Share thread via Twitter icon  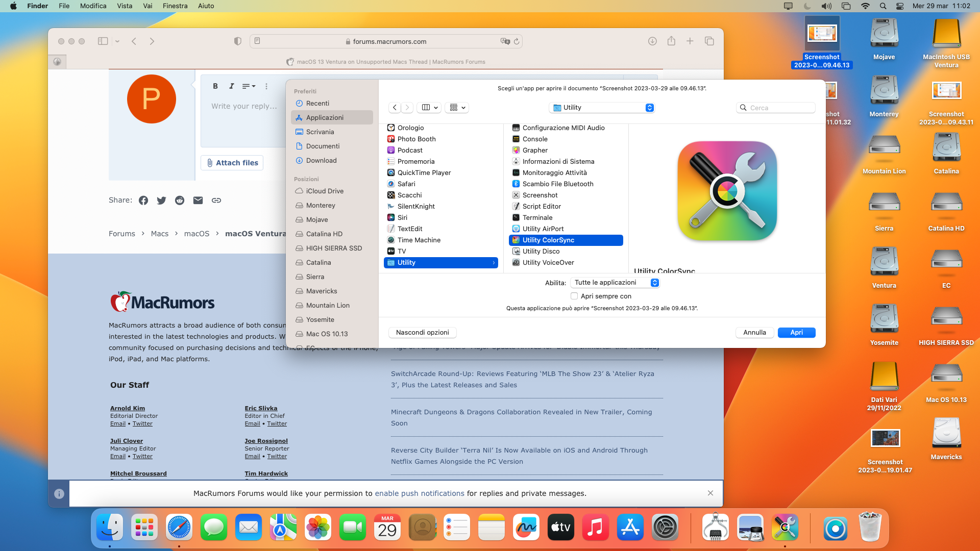pyautogui.click(x=161, y=201)
